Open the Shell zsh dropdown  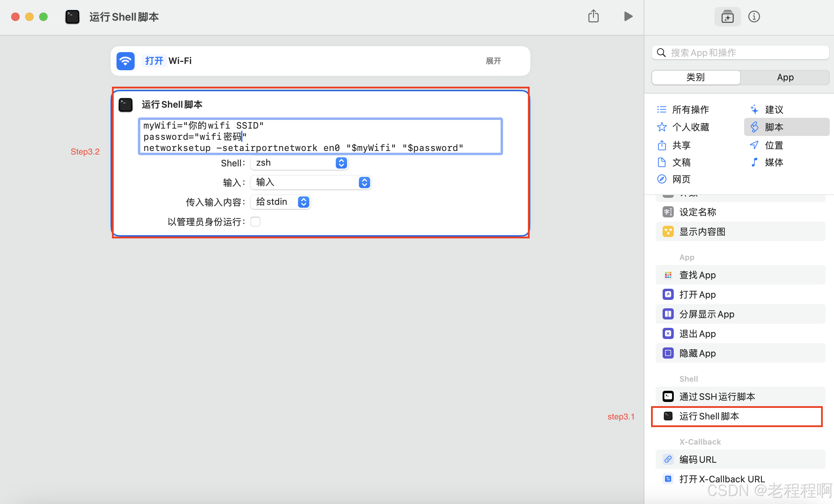299,163
